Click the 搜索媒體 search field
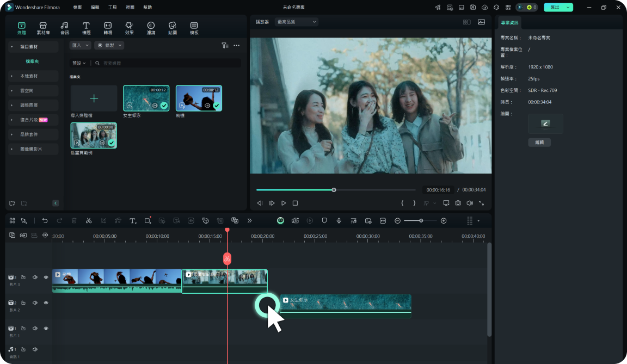Image resolution: width=627 pixels, height=364 pixels. pos(168,63)
